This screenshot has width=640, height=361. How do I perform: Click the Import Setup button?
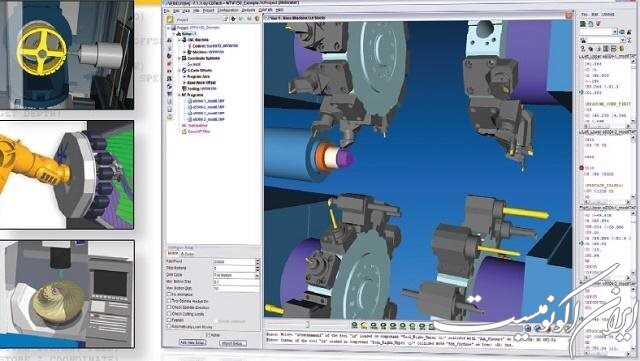click(233, 343)
